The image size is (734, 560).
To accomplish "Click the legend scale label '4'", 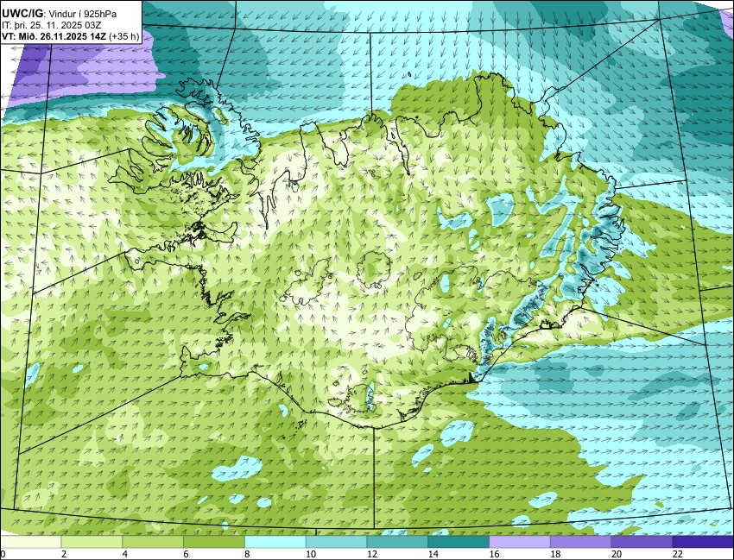I will tap(124, 554).
